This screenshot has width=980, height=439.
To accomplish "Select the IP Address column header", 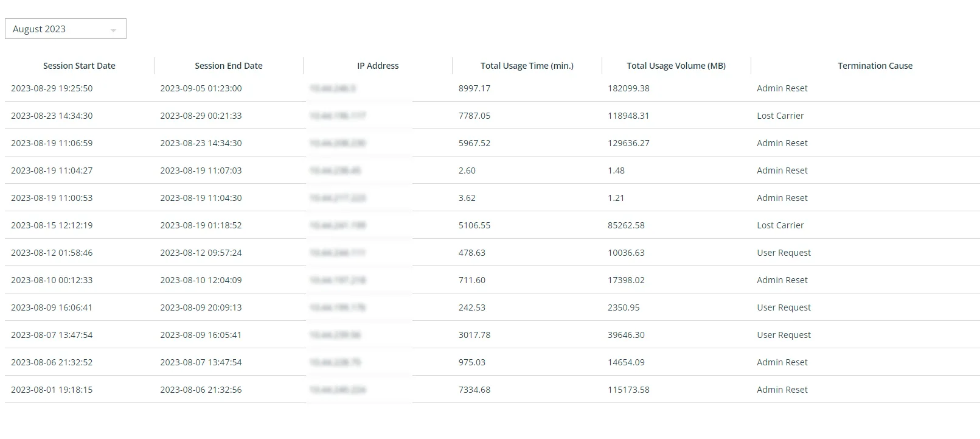I will (378, 66).
